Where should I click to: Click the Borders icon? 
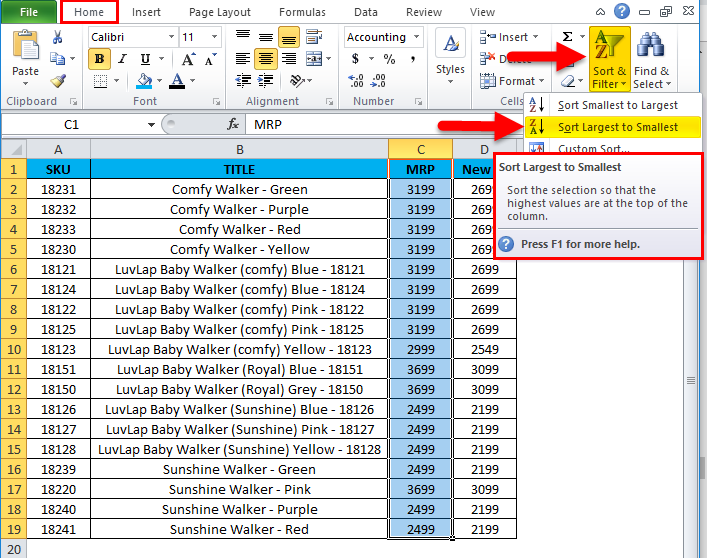coord(100,81)
